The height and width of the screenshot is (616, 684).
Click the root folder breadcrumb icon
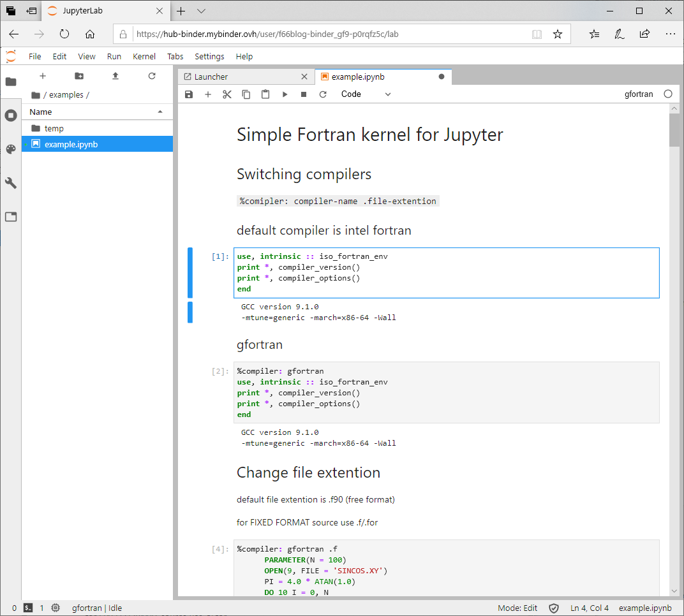tap(36, 95)
